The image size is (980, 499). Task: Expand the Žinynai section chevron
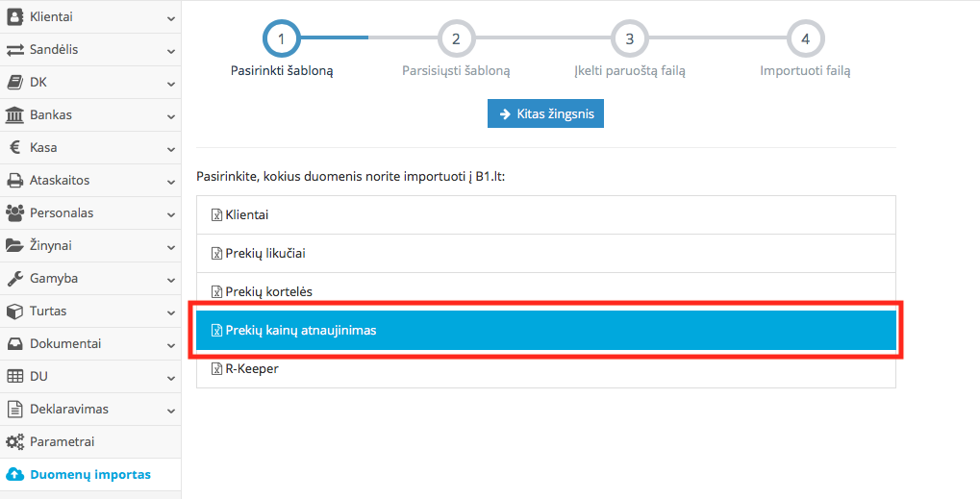[170, 246]
